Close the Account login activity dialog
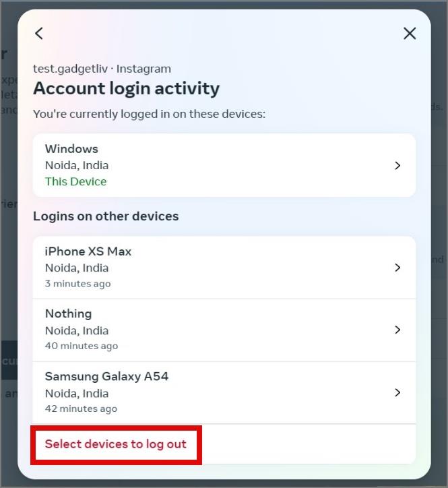 pos(410,33)
